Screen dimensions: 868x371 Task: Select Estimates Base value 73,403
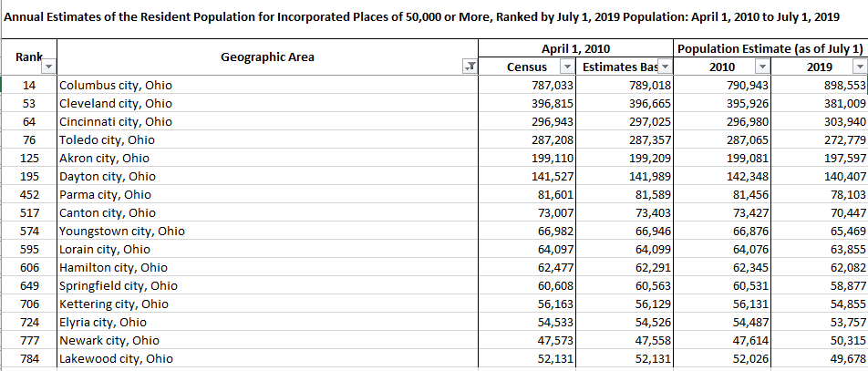pyautogui.click(x=625, y=213)
